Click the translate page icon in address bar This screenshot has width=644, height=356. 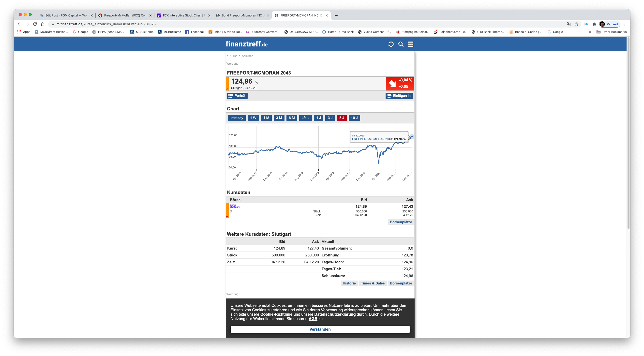pos(569,24)
